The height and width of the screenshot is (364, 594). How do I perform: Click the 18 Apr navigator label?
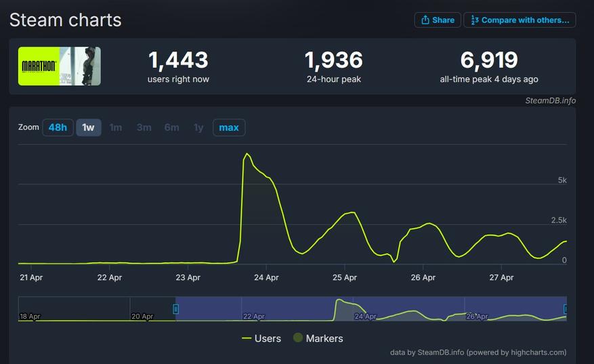[x=30, y=317]
